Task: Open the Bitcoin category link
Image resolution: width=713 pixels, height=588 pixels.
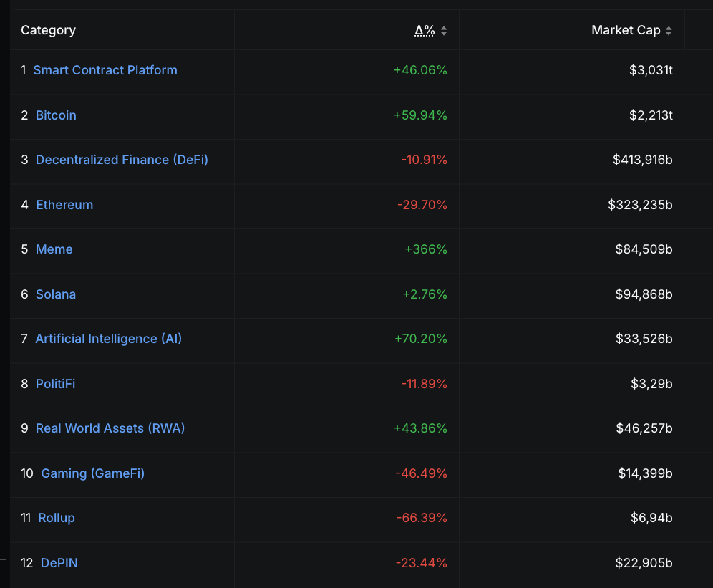Action: [56, 115]
